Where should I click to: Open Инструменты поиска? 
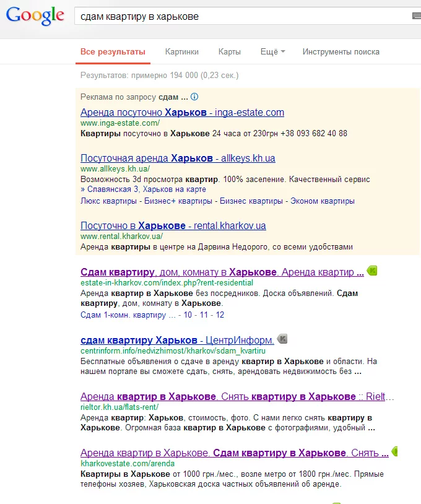(x=341, y=52)
